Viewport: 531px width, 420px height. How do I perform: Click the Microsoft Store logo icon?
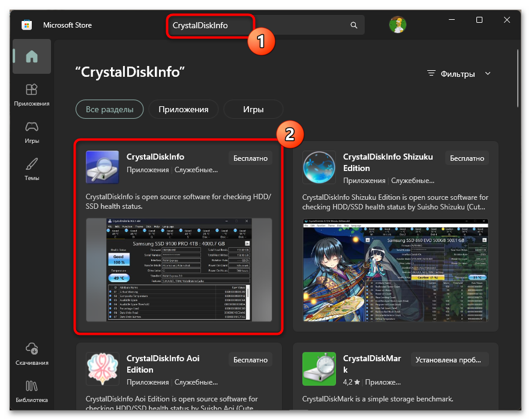tap(27, 25)
